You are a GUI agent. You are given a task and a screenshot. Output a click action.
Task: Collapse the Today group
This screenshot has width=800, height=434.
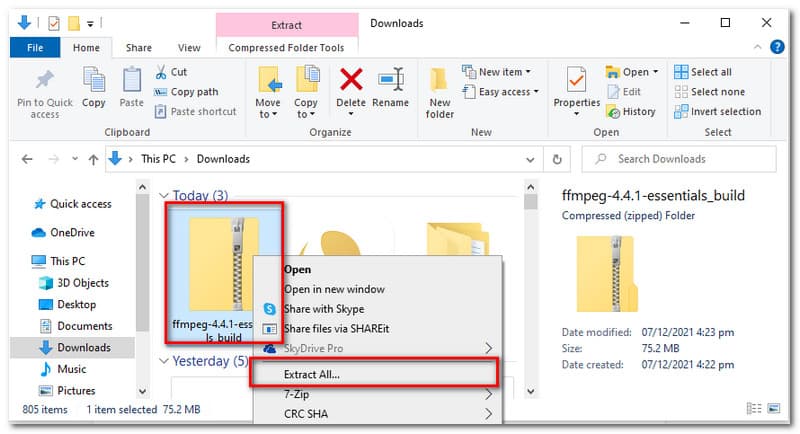[164, 195]
